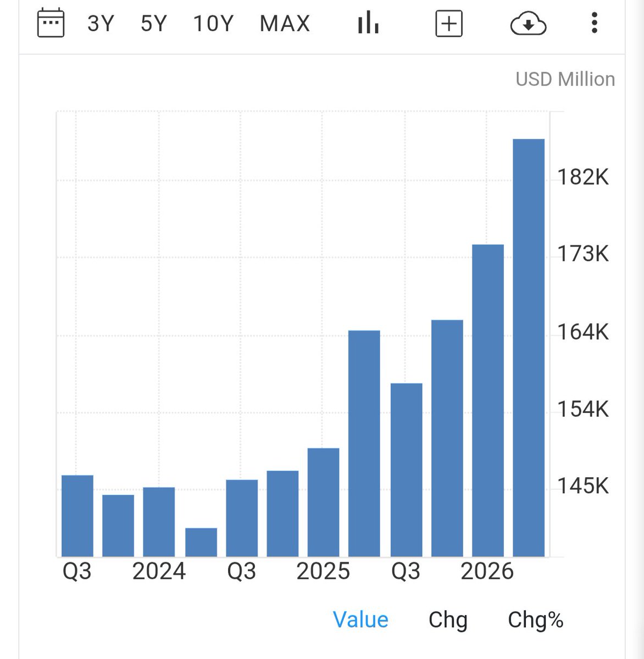Select the 5Y time range
Image resolution: width=644 pixels, height=659 pixels.
pos(153,24)
